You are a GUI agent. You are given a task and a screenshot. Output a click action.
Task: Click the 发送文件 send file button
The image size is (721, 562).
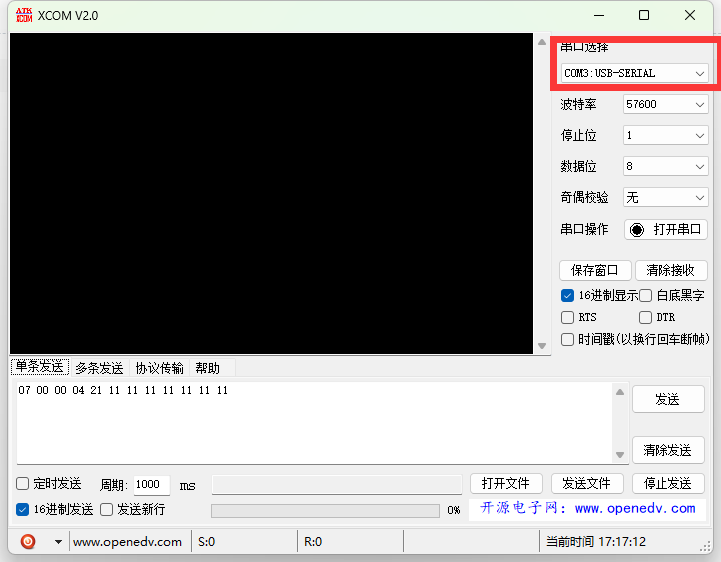tap(587, 483)
